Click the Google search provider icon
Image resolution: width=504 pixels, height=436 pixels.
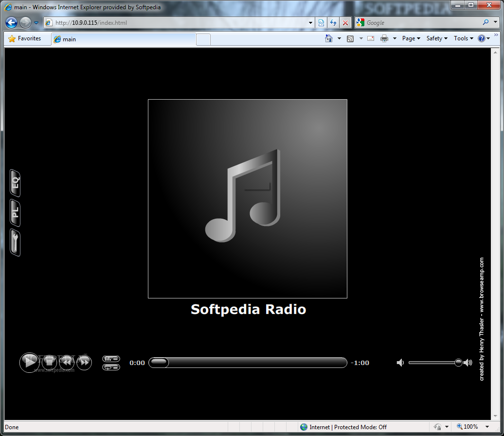360,22
